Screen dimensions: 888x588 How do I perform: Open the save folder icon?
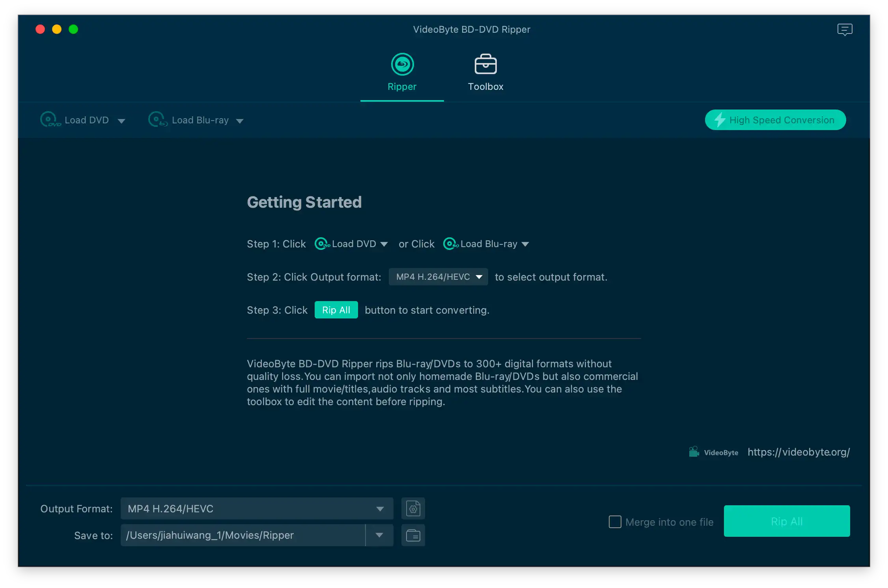tap(413, 535)
